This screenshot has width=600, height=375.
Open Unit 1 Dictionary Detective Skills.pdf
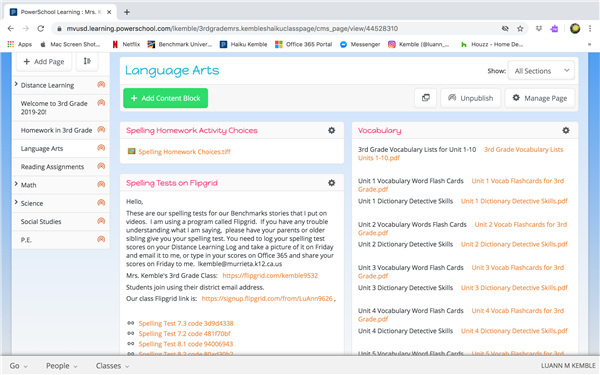514,201
